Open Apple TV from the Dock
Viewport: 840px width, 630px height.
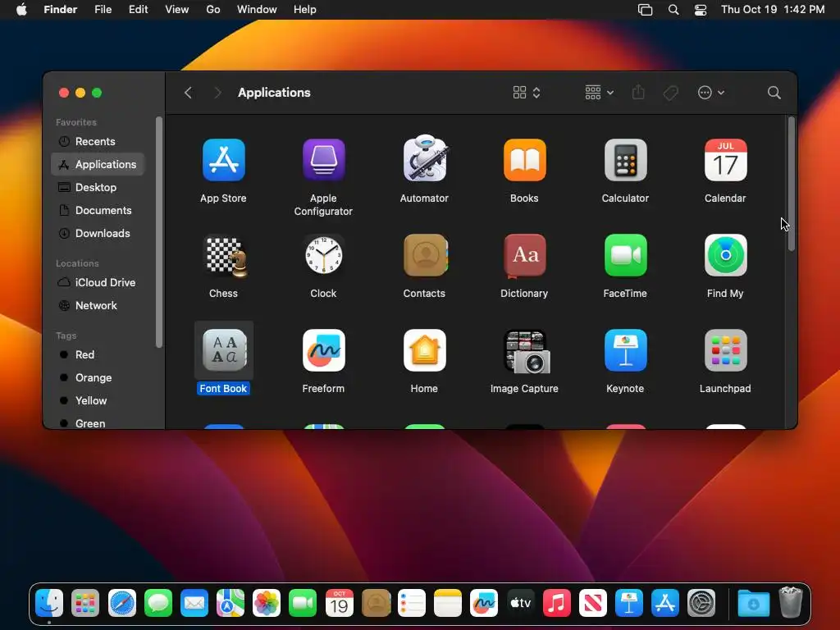pyautogui.click(x=520, y=604)
